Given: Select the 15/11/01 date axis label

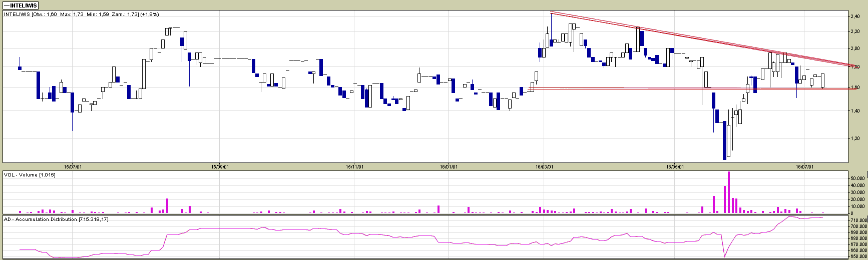Looking at the screenshot, I should [x=354, y=166].
